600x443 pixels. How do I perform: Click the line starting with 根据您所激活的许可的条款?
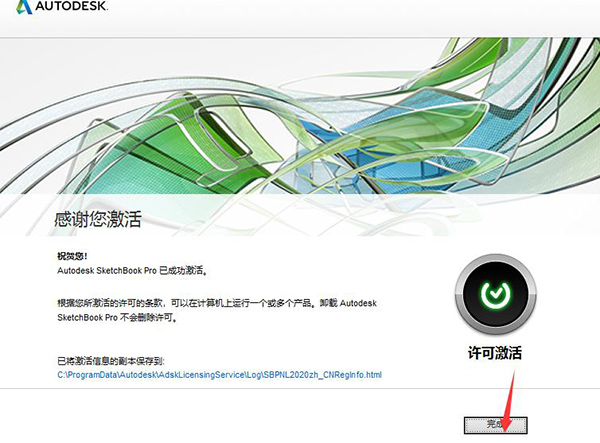point(217,303)
